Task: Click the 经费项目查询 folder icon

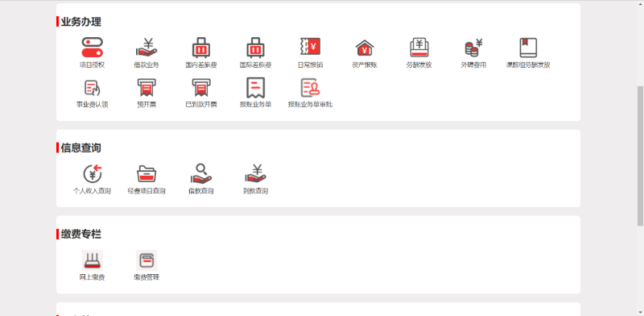Action: pyautogui.click(x=147, y=173)
